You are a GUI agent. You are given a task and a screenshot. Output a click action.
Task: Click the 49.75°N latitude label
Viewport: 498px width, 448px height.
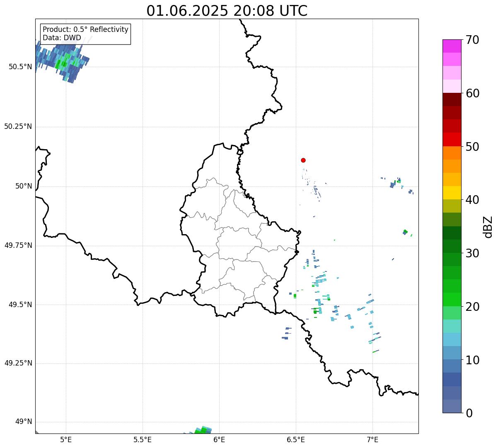click(18, 245)
